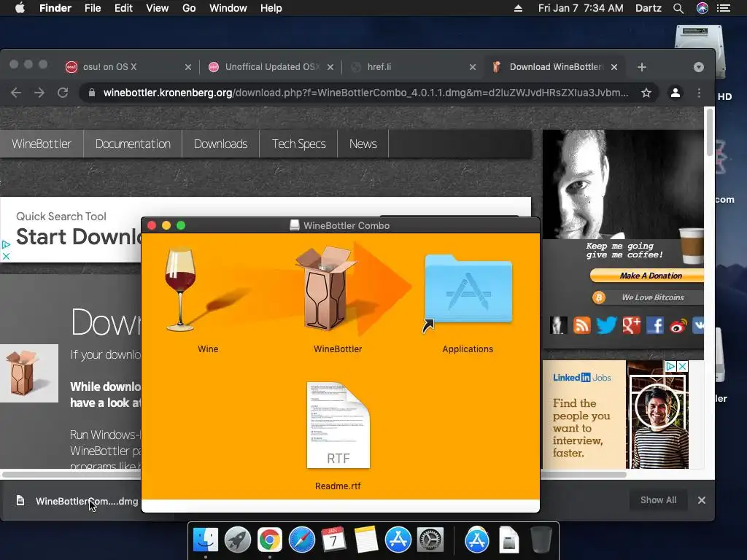Image resolution: width=747 pixels, height=560 pixels.
Task: Open the Chrome tab search dropdown arrow
Action: pos(698,67)
